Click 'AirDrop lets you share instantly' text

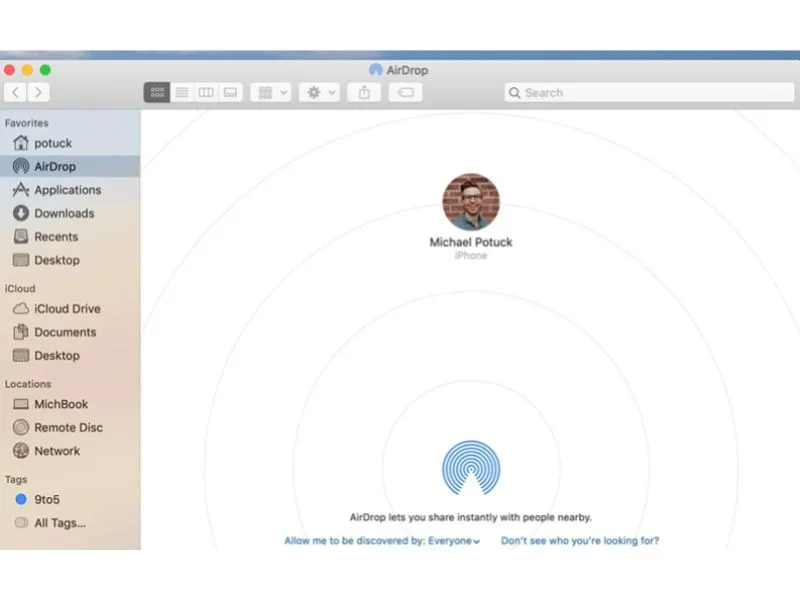click(471, 517)
